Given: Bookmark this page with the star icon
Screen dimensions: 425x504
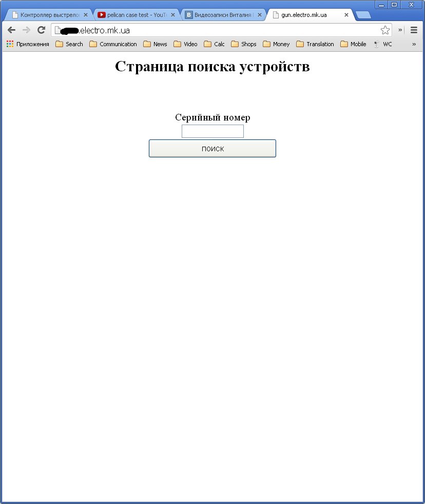Looking at the screenshot, I should click(x=385, y=30).
